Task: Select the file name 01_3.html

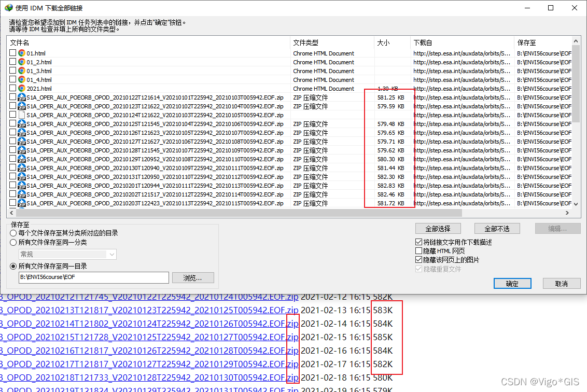Action: coord(39,71)
